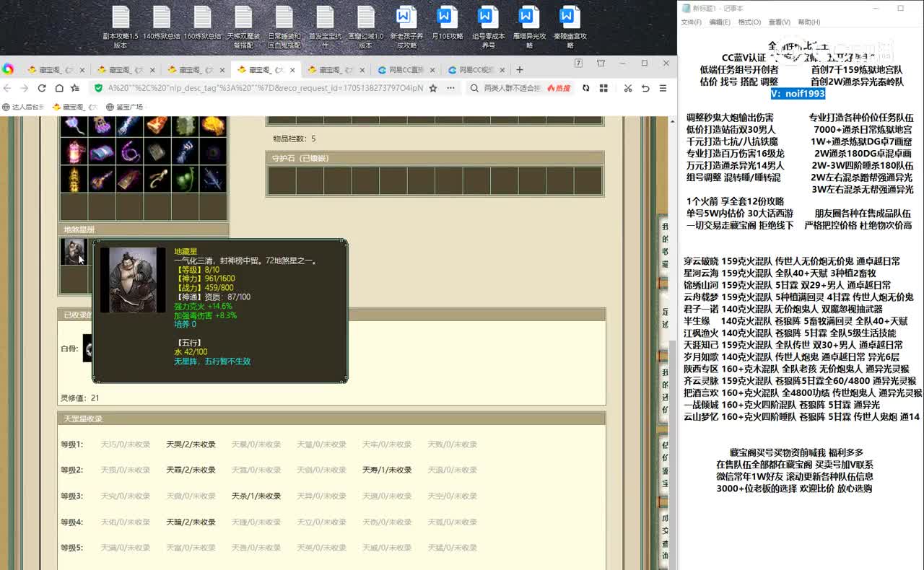
Task: Open the browser apps grid icon
Action: click(x=603, y=88)
